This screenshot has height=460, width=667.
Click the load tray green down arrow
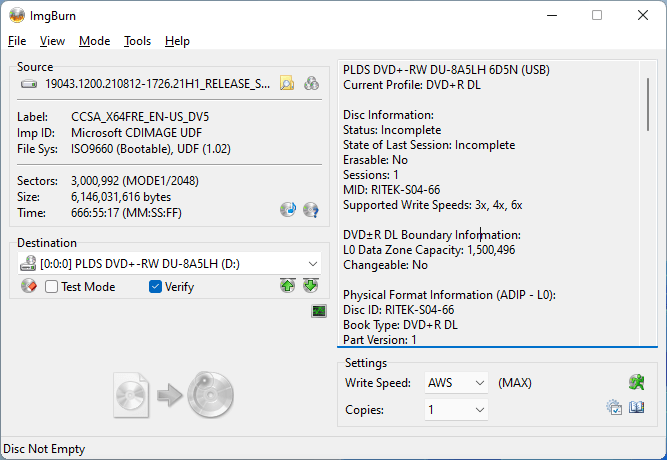point(311,287)
